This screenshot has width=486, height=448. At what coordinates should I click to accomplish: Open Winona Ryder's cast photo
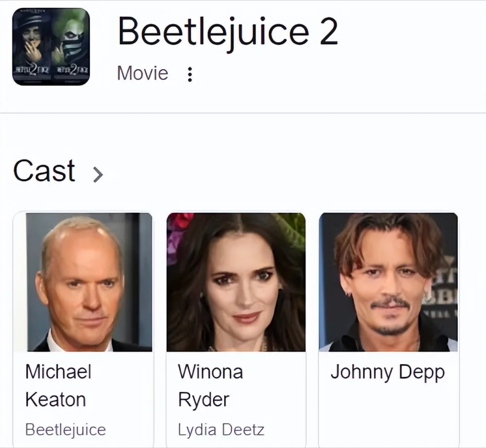[x=236, y=282]
